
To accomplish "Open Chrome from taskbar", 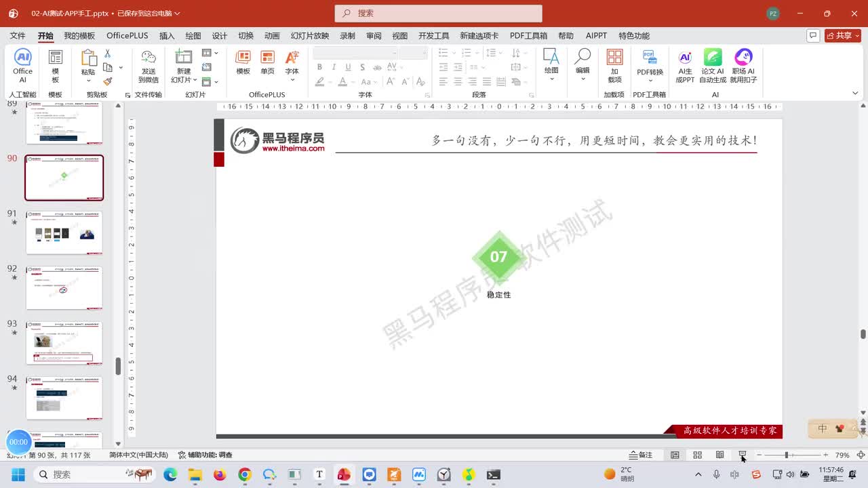I will click(x=245, y=474).
